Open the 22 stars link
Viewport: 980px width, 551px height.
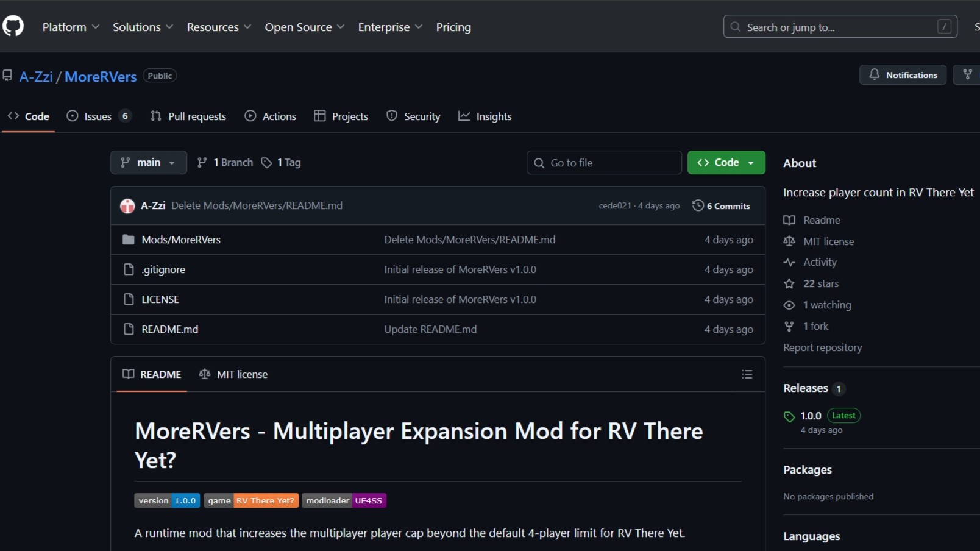click(x=820, y=283)
